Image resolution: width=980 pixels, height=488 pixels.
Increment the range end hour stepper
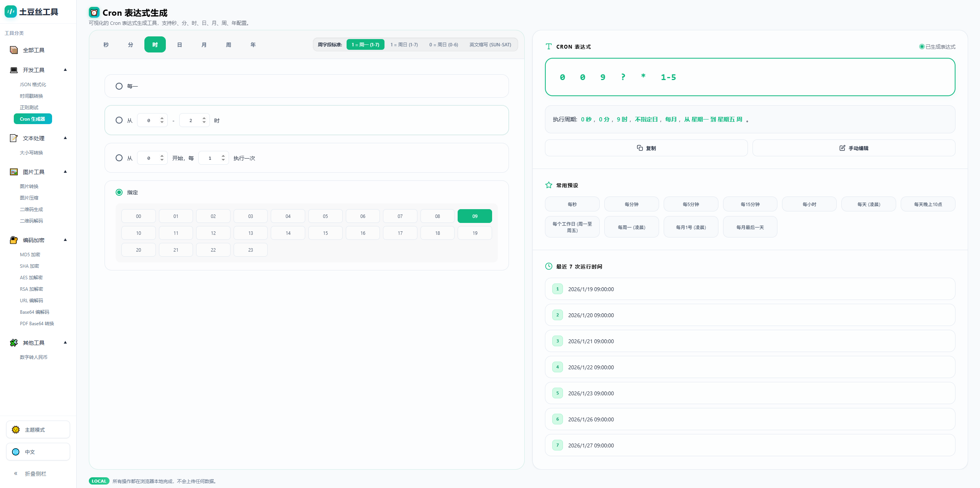(x=204, y=118)
